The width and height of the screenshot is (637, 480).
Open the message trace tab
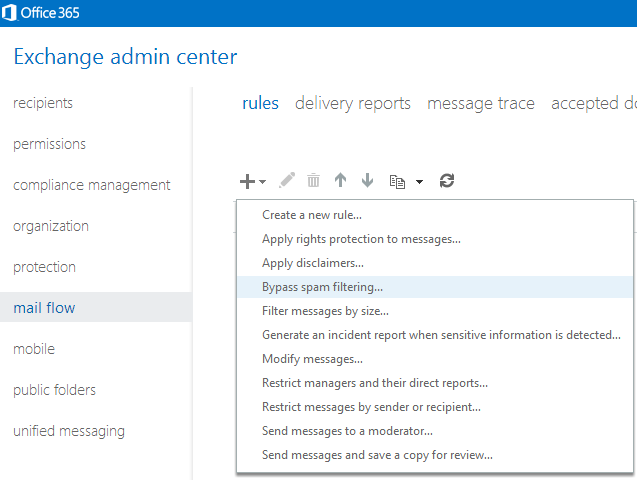(x=480, y=103)
